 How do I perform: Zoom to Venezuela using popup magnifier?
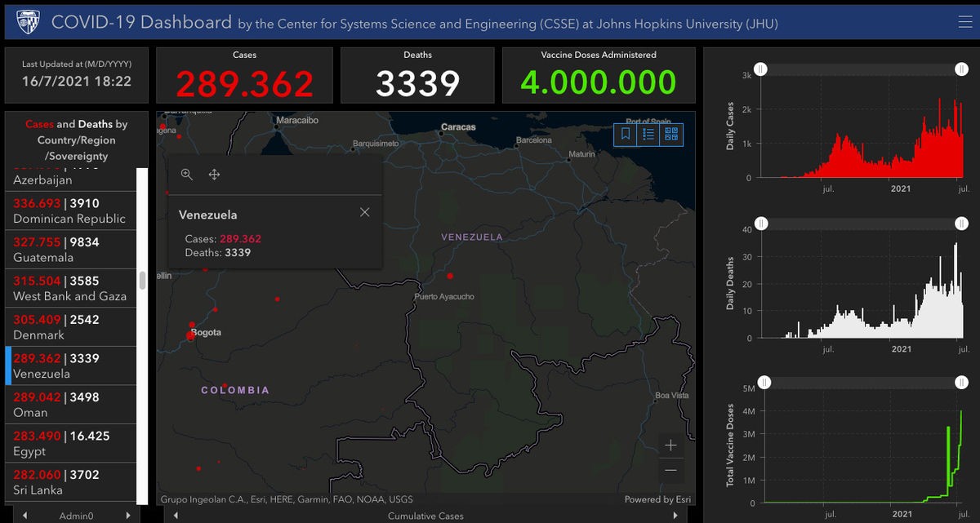[x=187, y=175]
